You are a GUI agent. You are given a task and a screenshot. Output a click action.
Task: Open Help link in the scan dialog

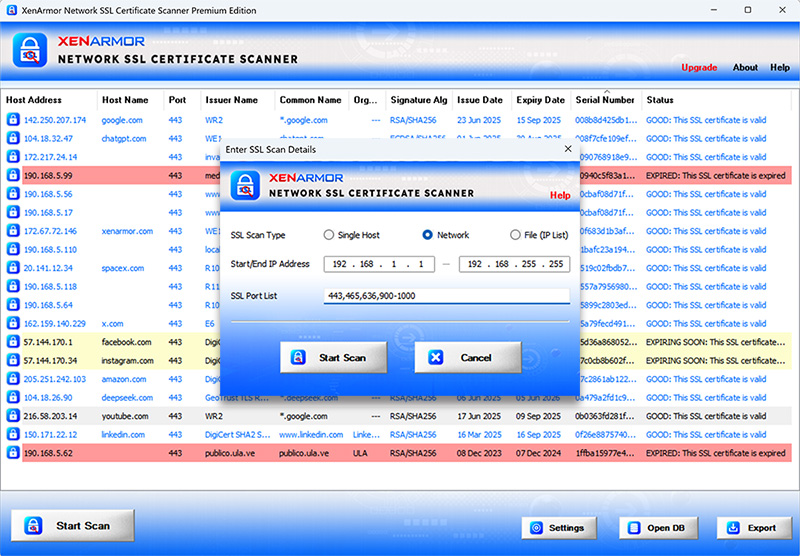coord(560,195)
